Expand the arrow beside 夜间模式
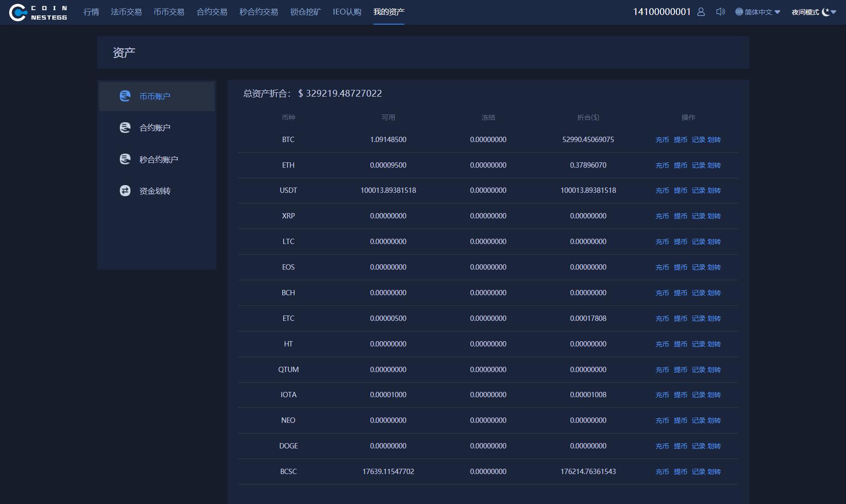Image resolution: width=846 pixels, height=504 pixels. (833, 12)
